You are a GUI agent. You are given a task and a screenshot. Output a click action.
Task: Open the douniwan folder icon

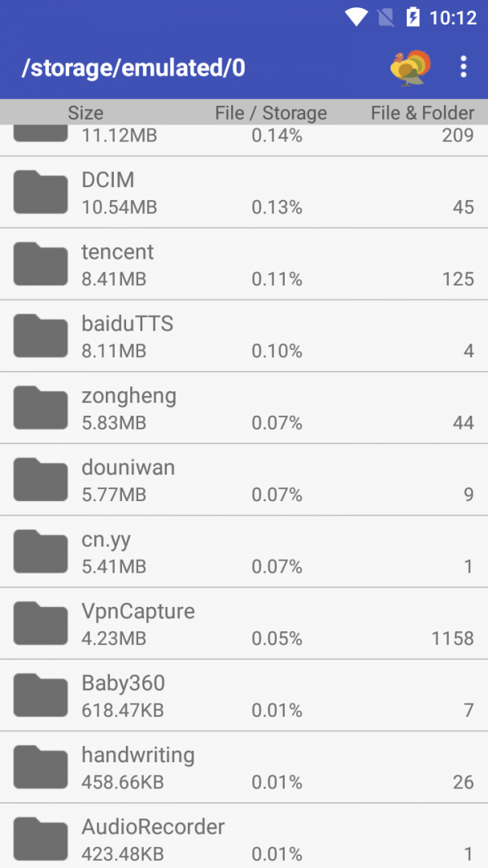[x=41, y=480]
